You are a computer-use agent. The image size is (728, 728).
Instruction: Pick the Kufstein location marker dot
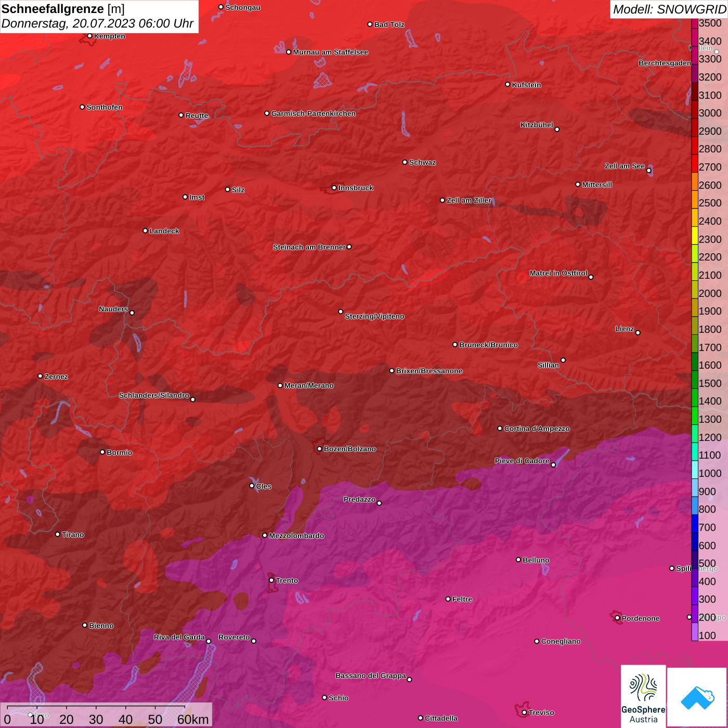(x=508, y=84)
